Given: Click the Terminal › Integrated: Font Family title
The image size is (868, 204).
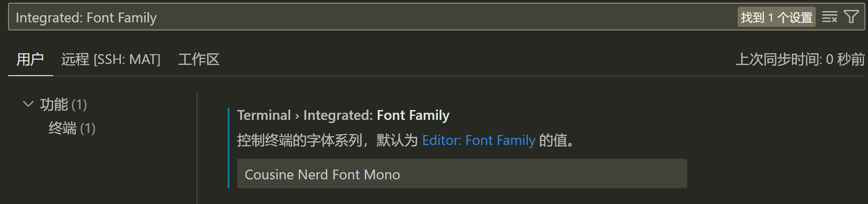Looking at the screenshot, I should click(343, 115).
